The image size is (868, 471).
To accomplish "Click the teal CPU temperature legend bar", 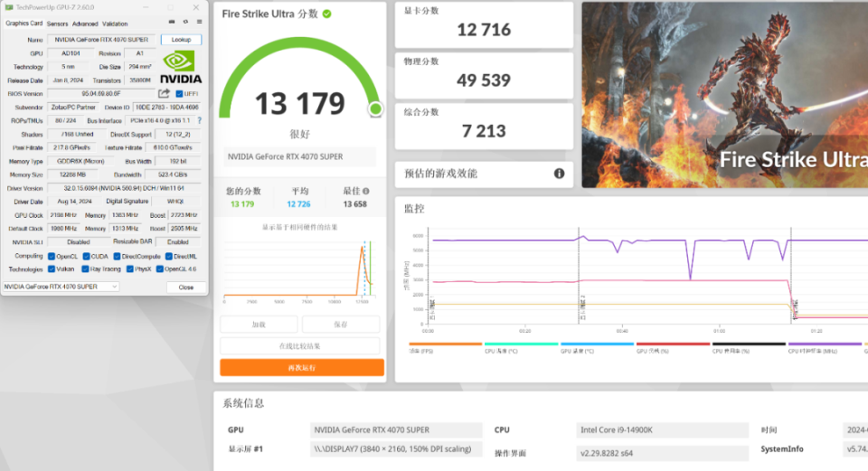I will tap(521, 344).
